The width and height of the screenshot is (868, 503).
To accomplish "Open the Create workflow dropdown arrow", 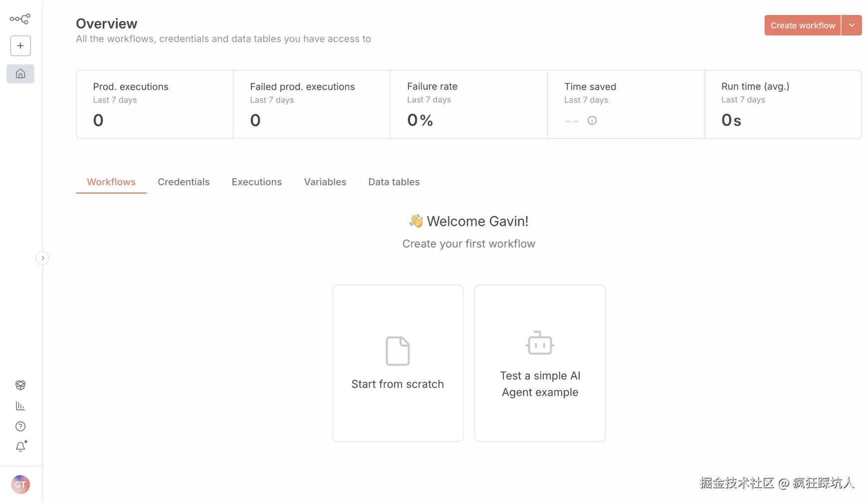I will 852,25.
